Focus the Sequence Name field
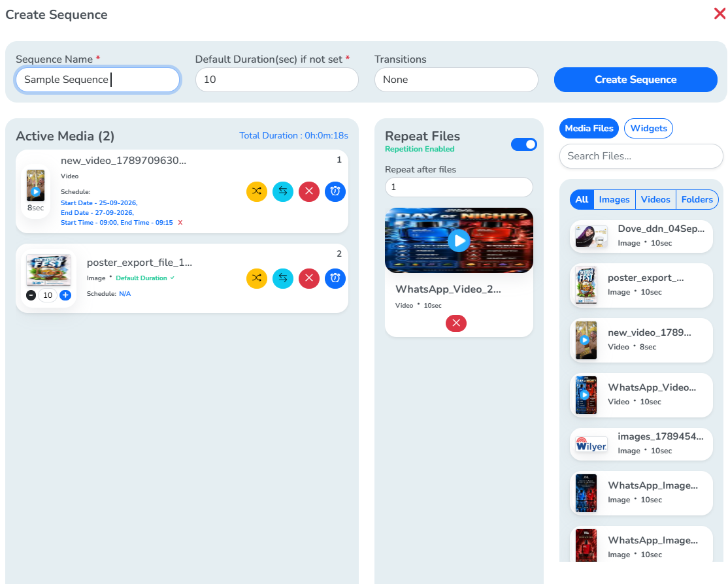The image size is (728, 584). point(97,80)
